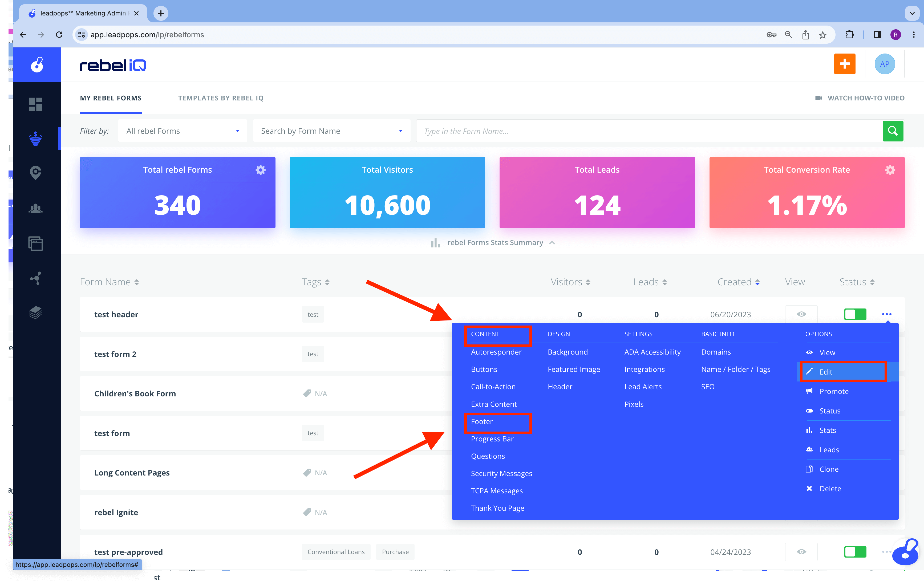This screenshot has height=585, width=924.
Task: Choose Delete from the options menu
Action: pos(830,489)
